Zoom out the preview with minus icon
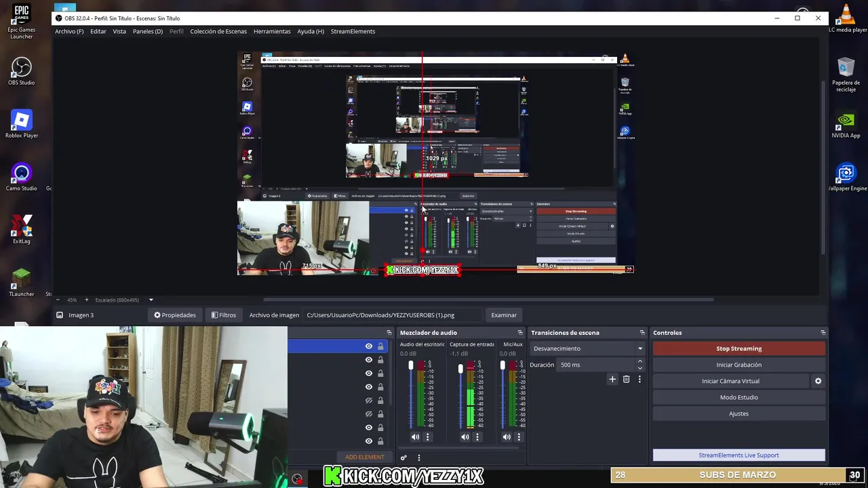 [x=58, y=300]
